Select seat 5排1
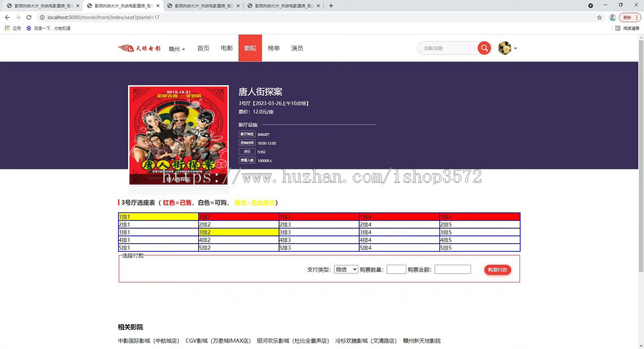The image size is (644, 349). tap(158, 247)
